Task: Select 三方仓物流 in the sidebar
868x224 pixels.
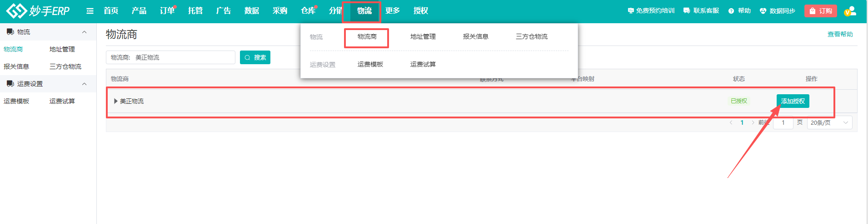Action: [x=65, y=66]
